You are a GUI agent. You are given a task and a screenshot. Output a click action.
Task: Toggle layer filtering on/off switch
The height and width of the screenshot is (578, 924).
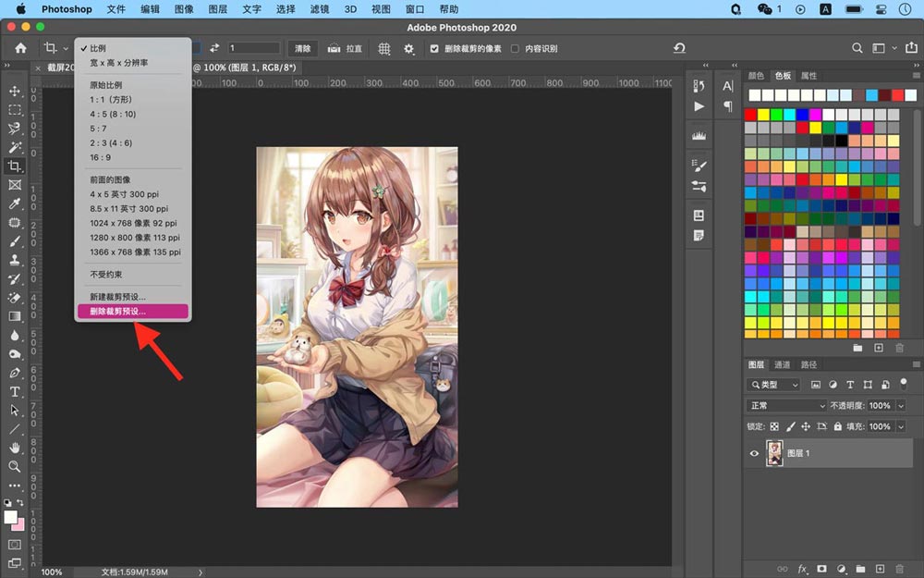904,384
